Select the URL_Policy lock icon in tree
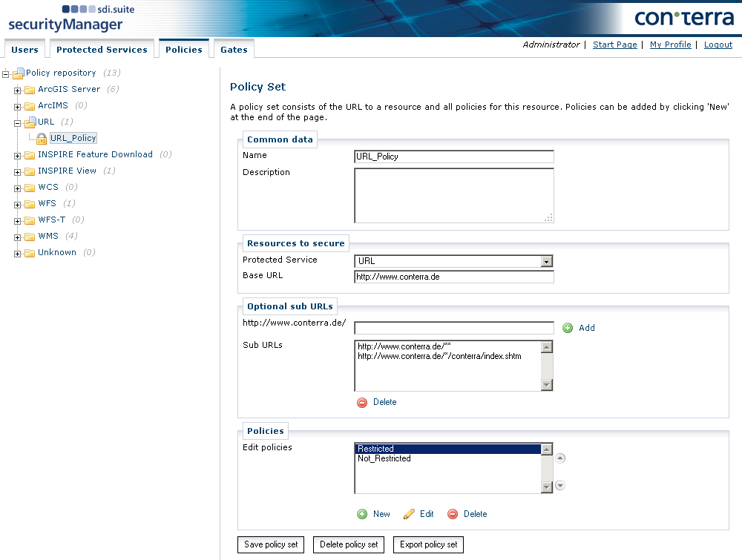Viewport: 742px width, 560px height. [42, 139]
